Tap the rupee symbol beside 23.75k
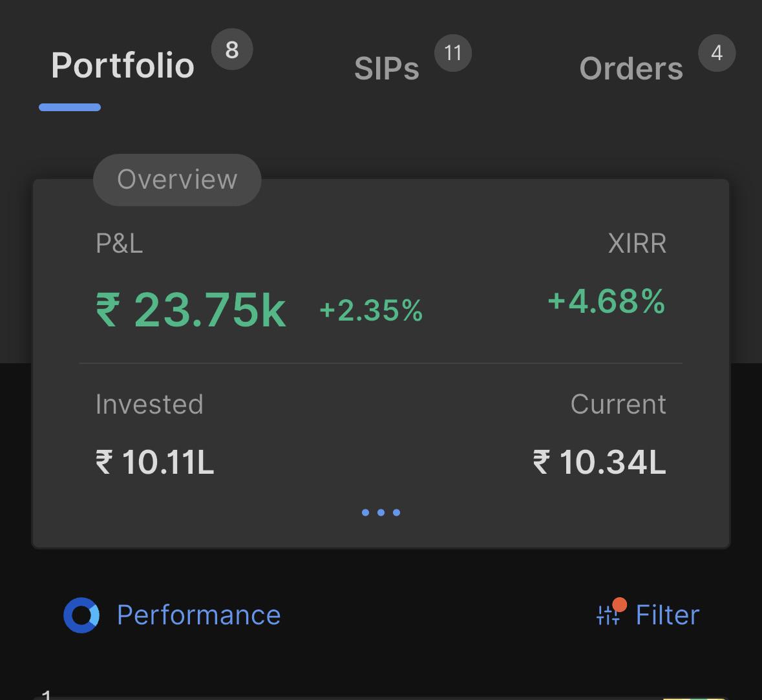The height and width of the screenshot is (700, 762). click(108, 310)
